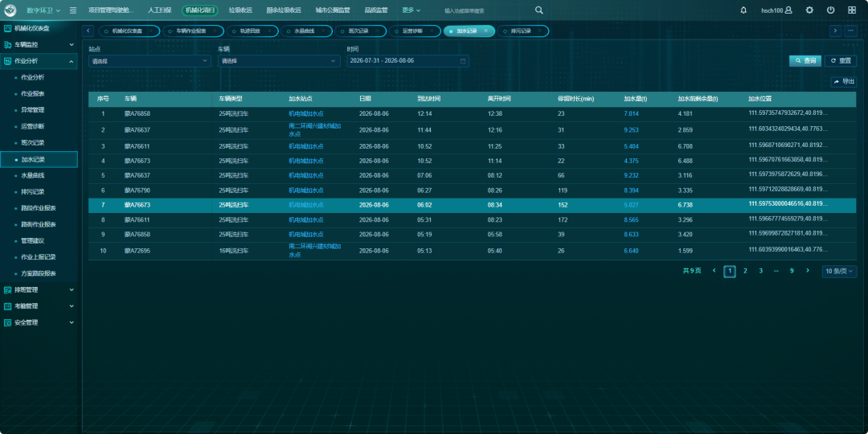The image size is (868, 434).
Task: Focus the function menu search box
Action: point(487,10)
